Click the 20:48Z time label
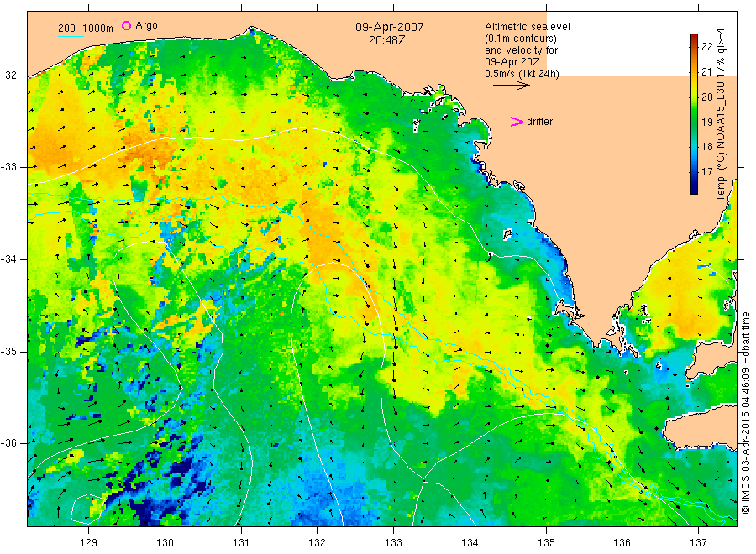 point(386,40)
